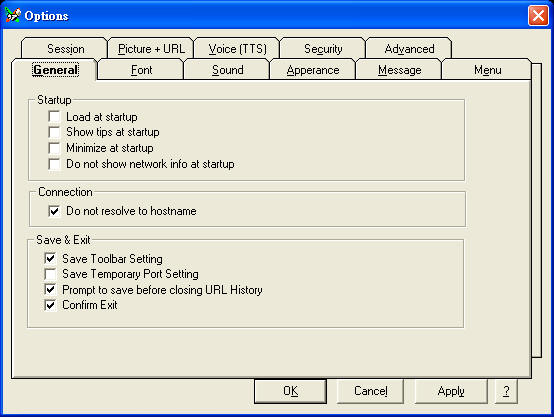
Task: Tick Minimize at startup option
Action: [54, 148]
